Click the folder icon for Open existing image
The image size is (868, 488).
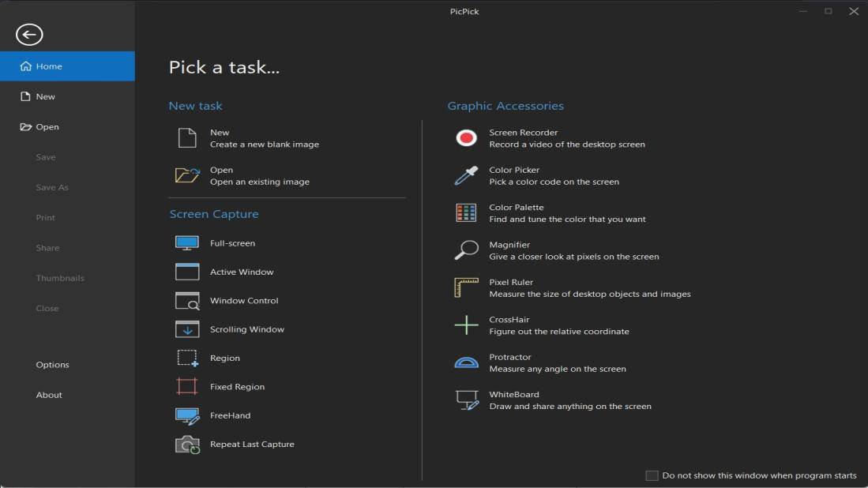point(187,175)
